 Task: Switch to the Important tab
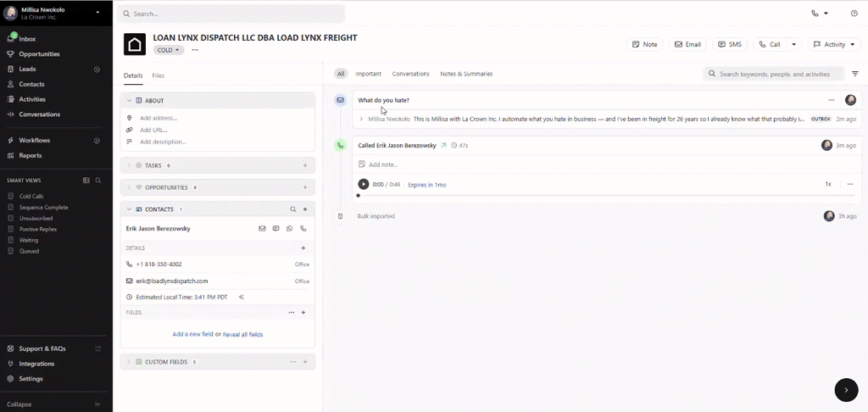tap(368, 74)
